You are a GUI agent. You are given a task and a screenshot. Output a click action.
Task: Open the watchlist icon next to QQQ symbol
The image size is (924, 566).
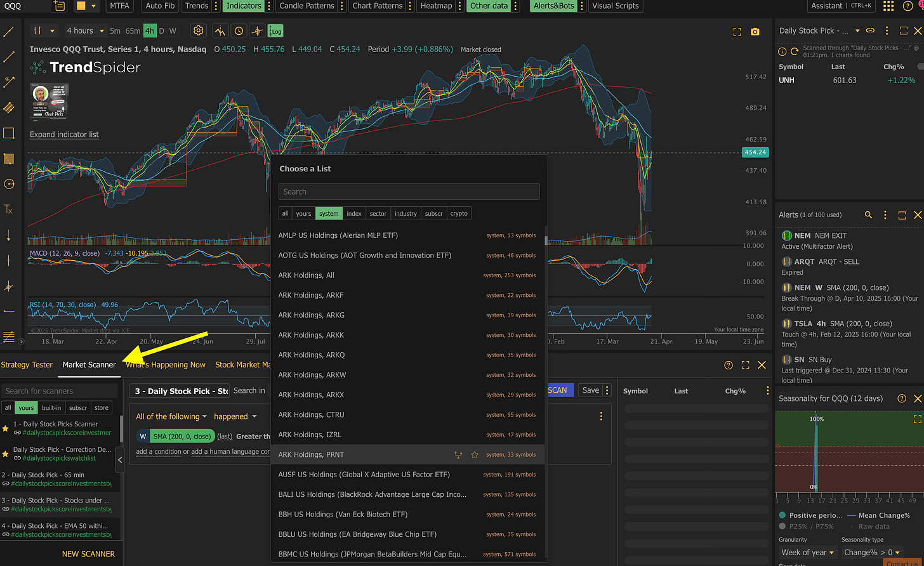coord(59,6)
